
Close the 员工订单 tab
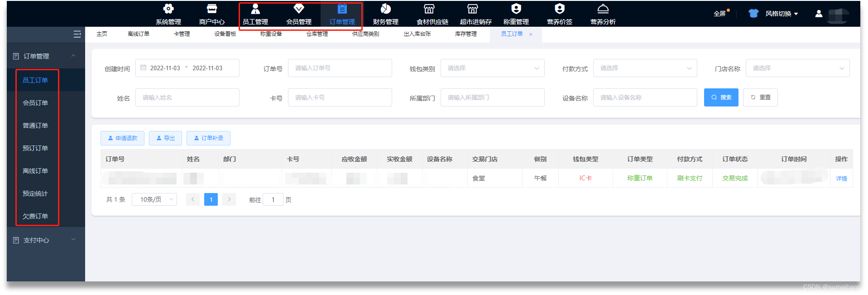coord(531,34)
